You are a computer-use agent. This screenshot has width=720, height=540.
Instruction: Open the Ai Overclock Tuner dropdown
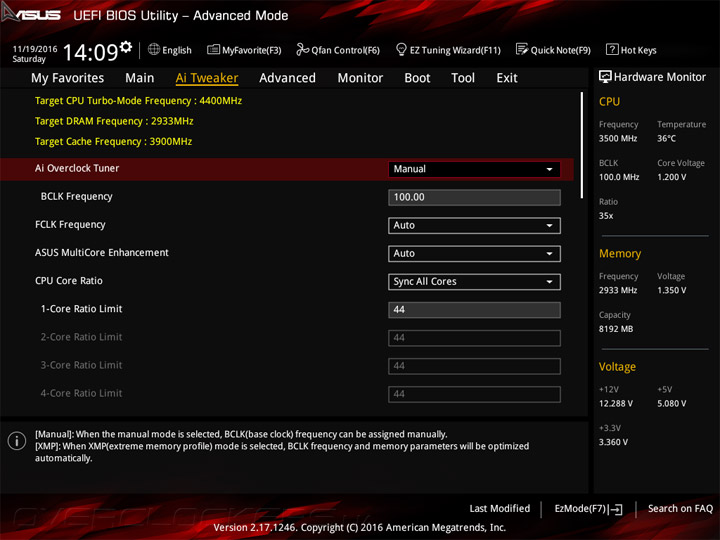click(474, 169)
